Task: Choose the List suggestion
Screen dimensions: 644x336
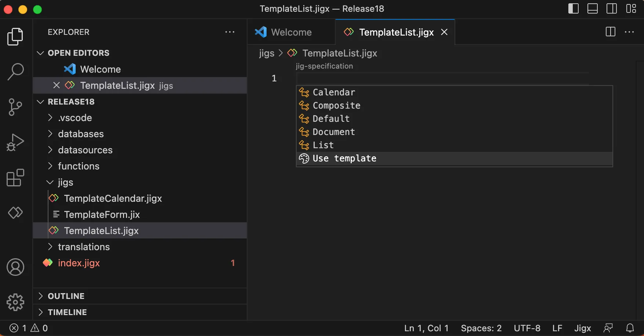Action: pos(455,145)
